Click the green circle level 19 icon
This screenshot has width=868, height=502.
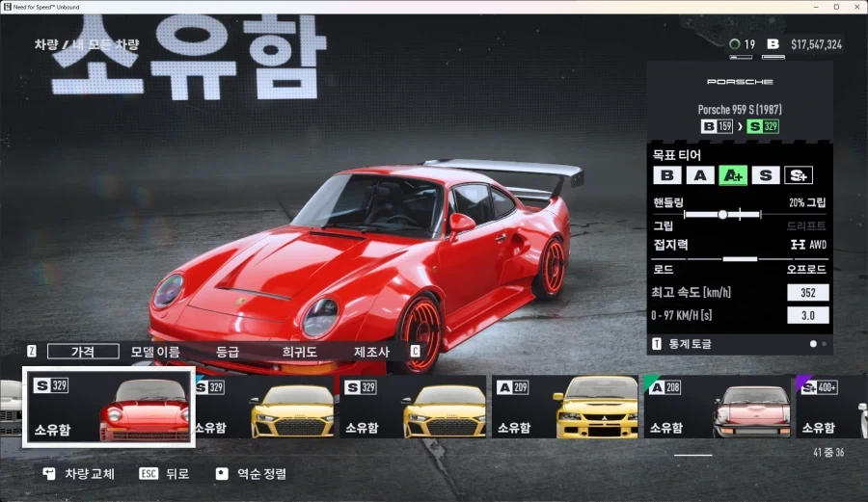pos(735,43)
